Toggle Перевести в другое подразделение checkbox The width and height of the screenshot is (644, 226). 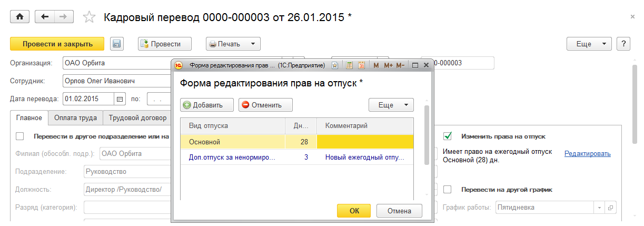pos(20,136)
